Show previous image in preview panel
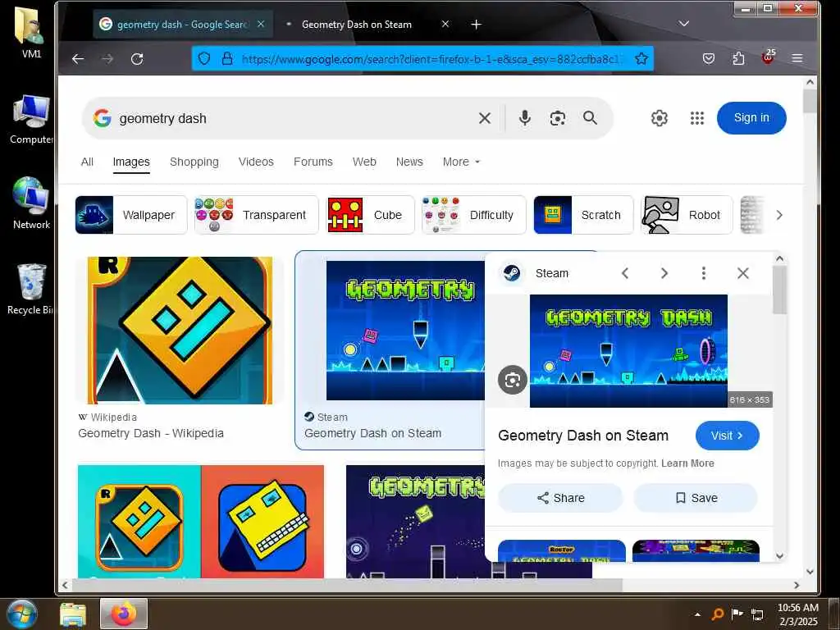840x630 pixels. (x=625, y=273)
